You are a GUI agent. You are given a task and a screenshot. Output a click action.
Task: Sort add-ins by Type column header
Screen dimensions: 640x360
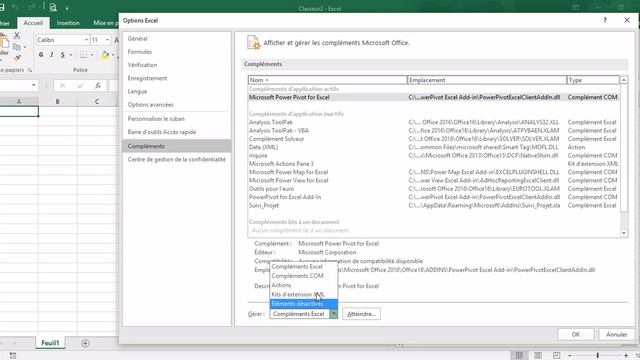click(x=593, y=80)
